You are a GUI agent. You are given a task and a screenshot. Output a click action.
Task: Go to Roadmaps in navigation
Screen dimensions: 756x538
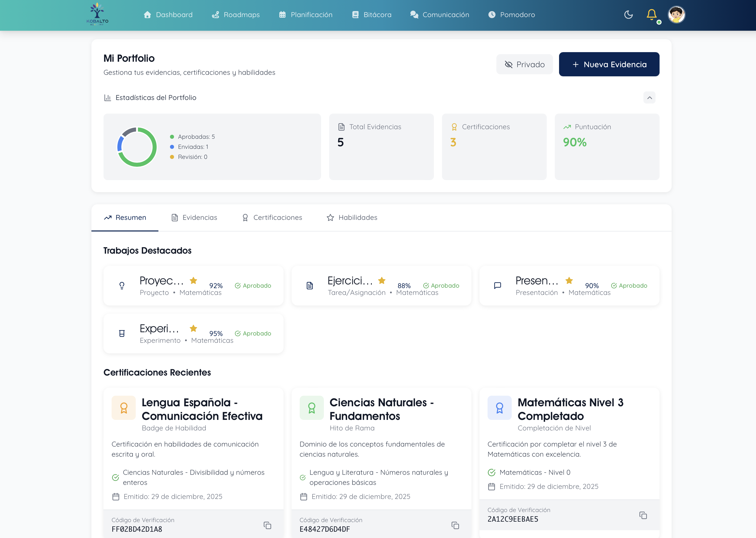pyautogui.click(x=235, y=15)
